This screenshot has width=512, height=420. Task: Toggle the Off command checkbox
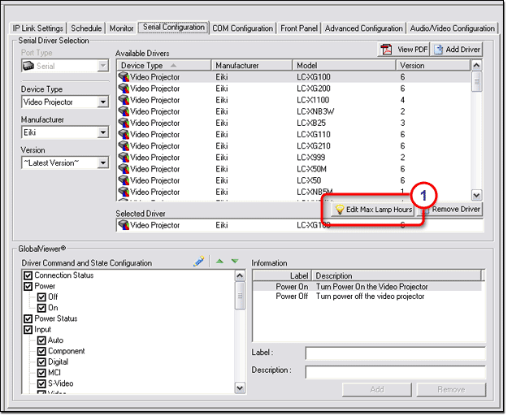point(41,297)
